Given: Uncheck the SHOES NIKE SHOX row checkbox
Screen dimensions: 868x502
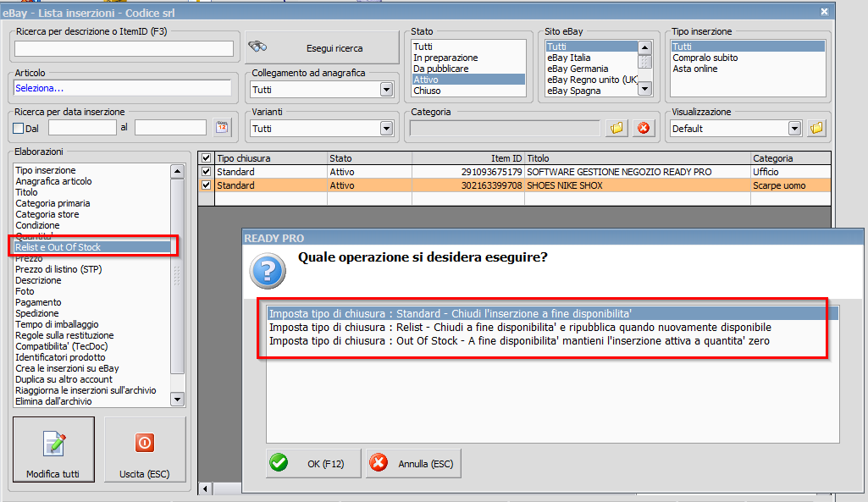Looking at the screenshot, I should click(206, 185).
